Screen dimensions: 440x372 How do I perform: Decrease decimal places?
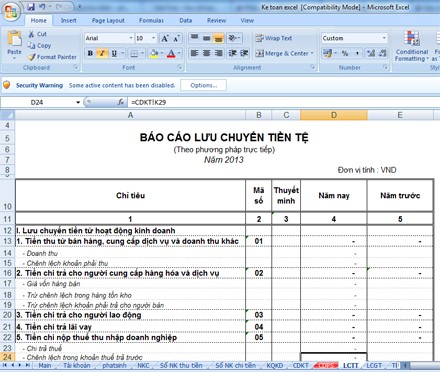pyautogui.click(x=383, y=53)
